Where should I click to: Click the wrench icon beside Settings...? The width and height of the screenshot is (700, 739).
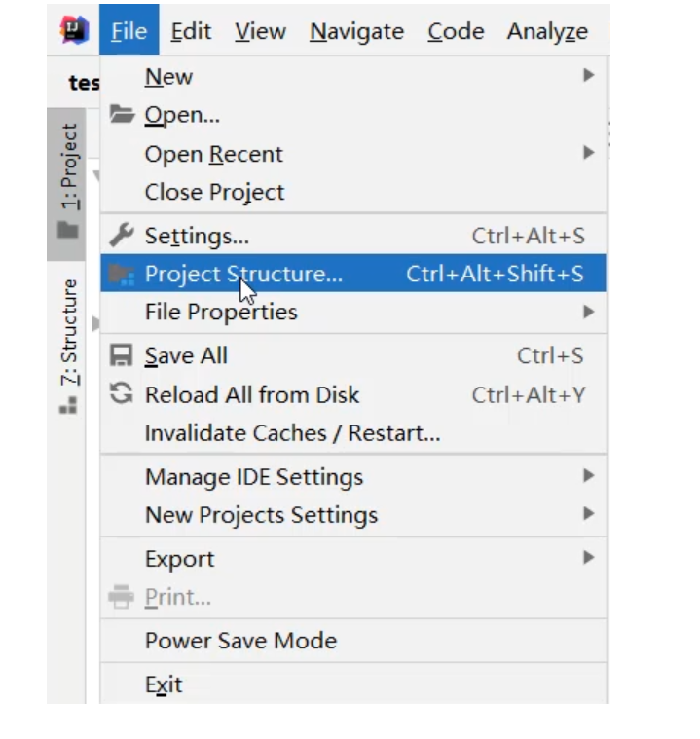pyautogui.click(x=122, y=236)
